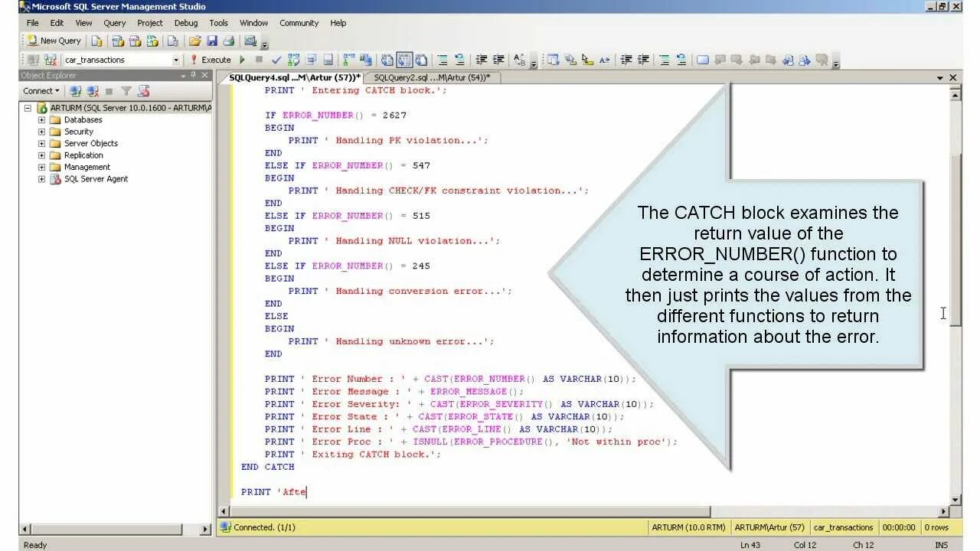Click the Parse query checkmark icon
Screen dimensions: 980x551
(276, 59)
